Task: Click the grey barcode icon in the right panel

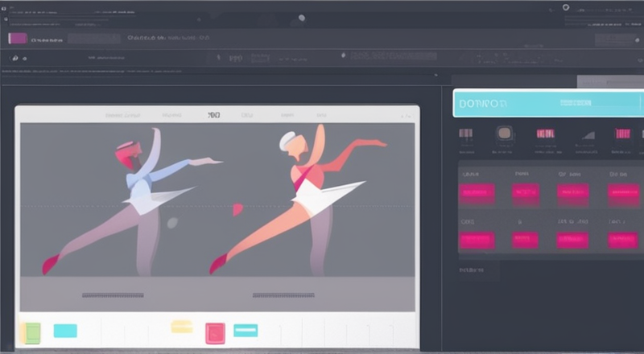Action: 466,134
